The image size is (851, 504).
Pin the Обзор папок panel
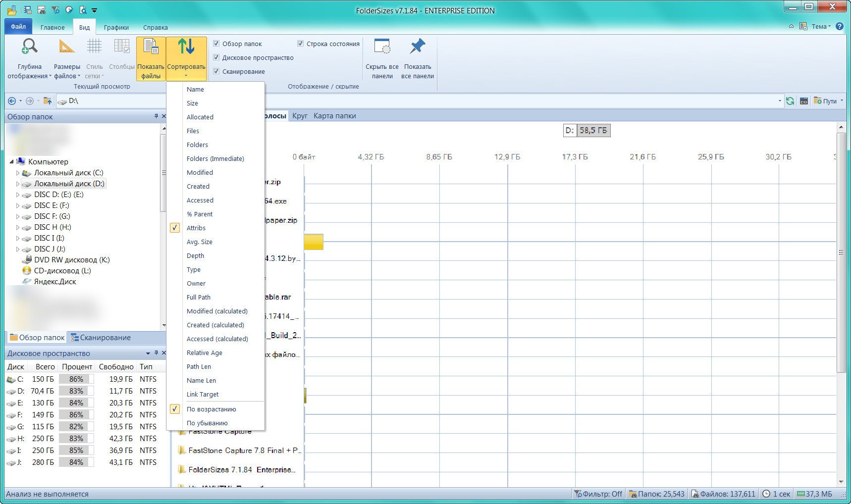click(156, 116)
